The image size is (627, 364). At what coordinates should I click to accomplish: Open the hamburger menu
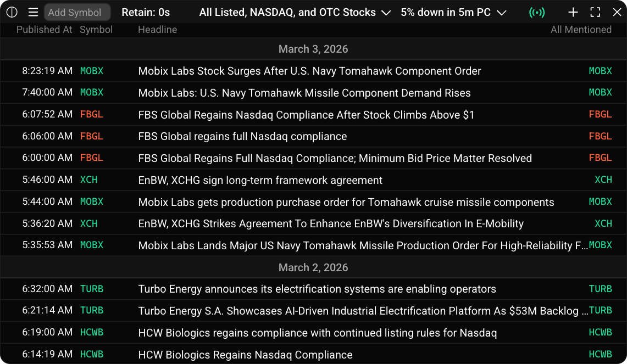(34, 12)
